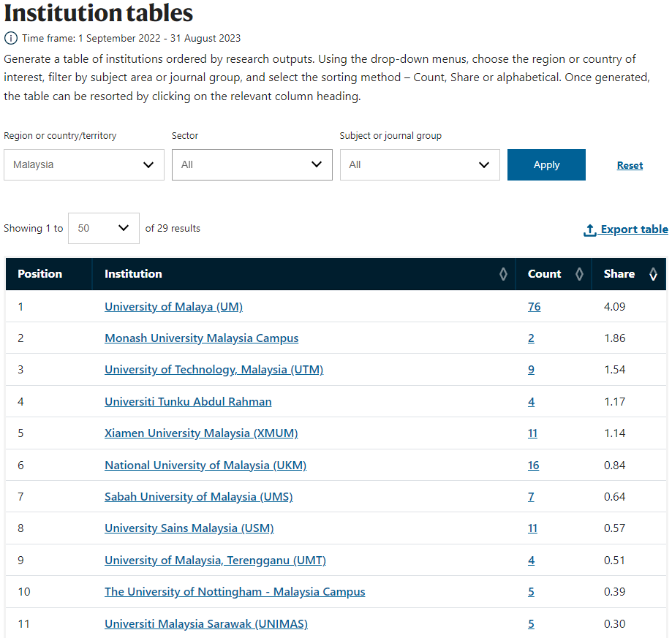
Task: Click the export arrow icon beside Export table
Action: pyautogui.click(x=589, y=229)
